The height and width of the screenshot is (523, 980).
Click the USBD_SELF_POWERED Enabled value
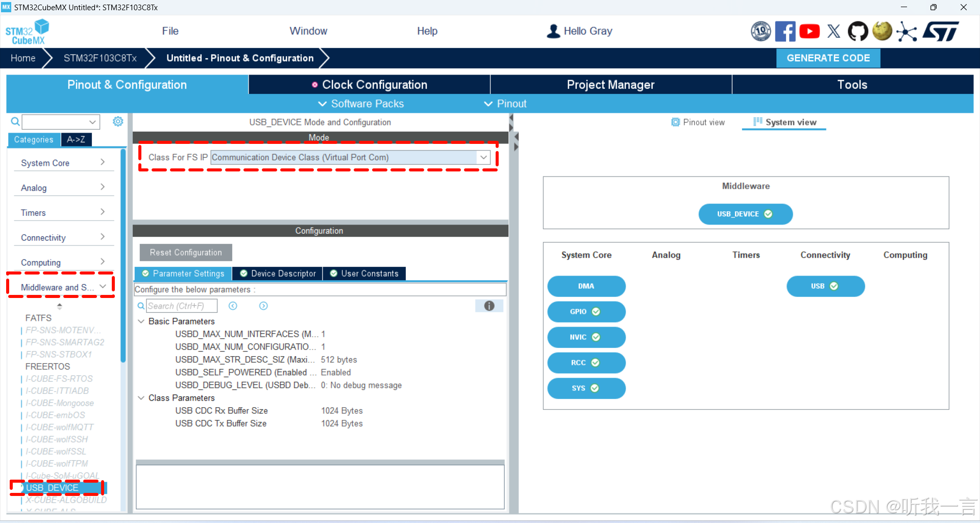[336, 372]
